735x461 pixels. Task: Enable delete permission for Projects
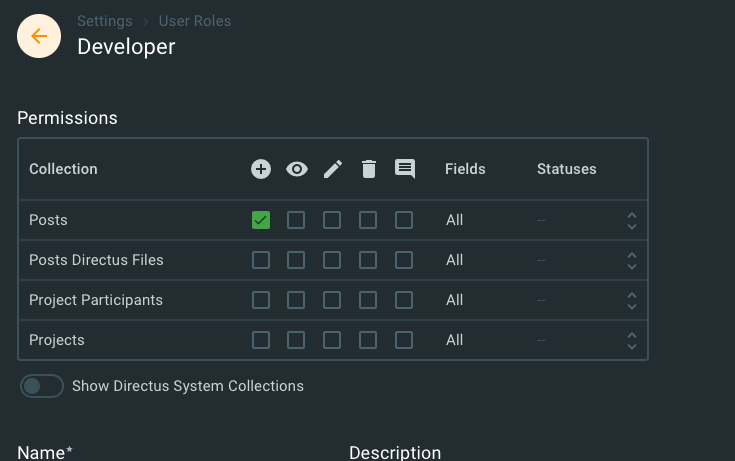click(x=368, y=340)
